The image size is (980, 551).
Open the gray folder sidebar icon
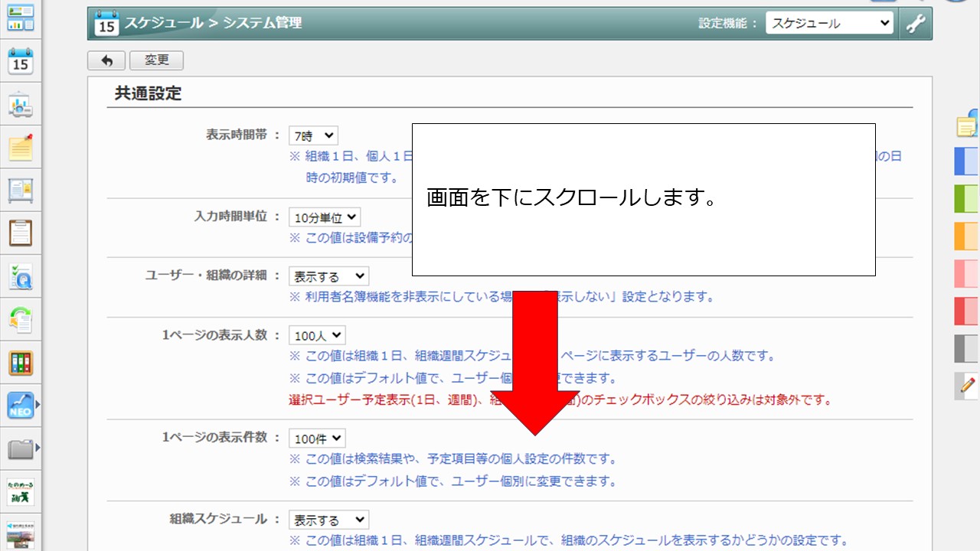tap(21, 448)
